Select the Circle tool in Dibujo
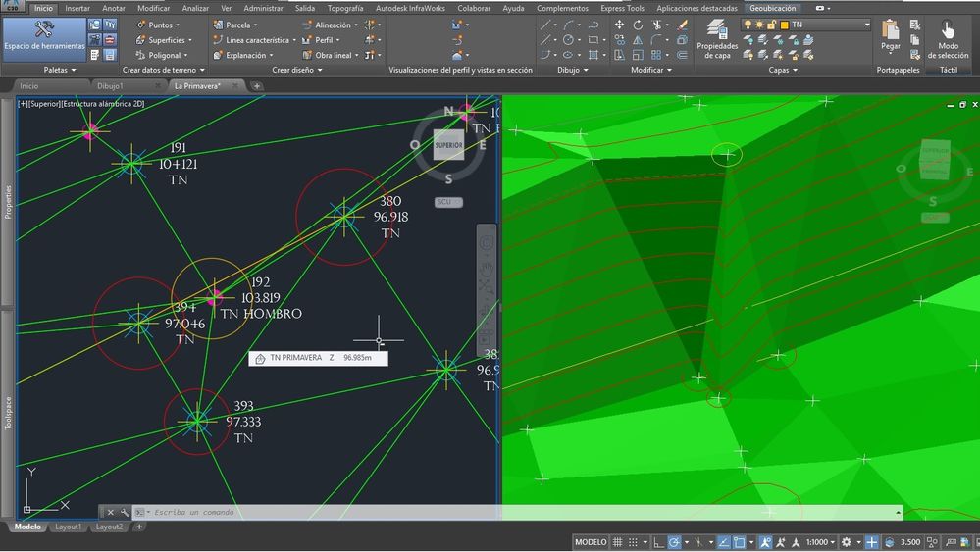Screen dimensions: 980x552 (568, 40)
